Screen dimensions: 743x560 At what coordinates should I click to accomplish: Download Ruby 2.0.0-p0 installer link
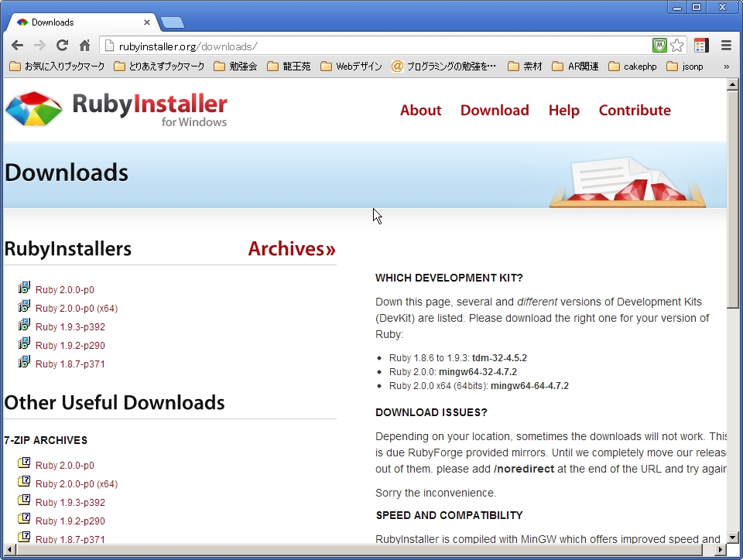click(x=65, y=290)
